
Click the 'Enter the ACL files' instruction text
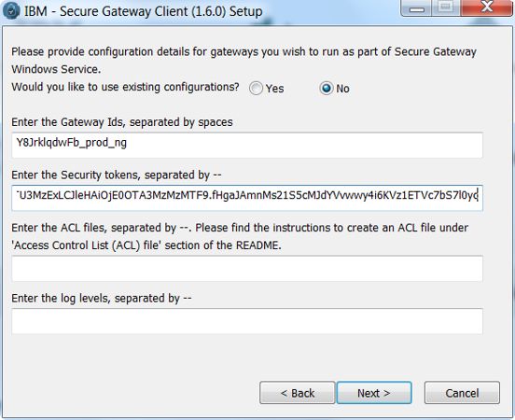pyautogui.click(x=240, y=236)
